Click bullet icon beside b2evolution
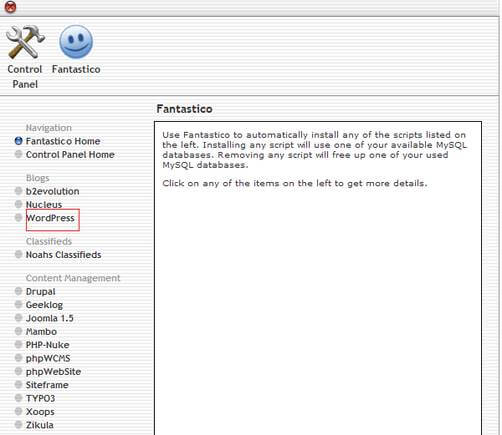The image size is (502, 435). (19, 191)
